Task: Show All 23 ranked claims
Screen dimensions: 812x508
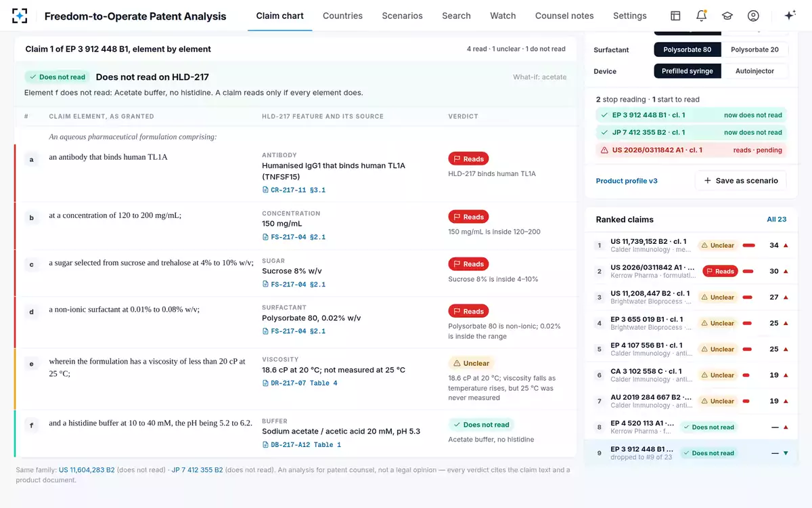Action: point(776,219)
